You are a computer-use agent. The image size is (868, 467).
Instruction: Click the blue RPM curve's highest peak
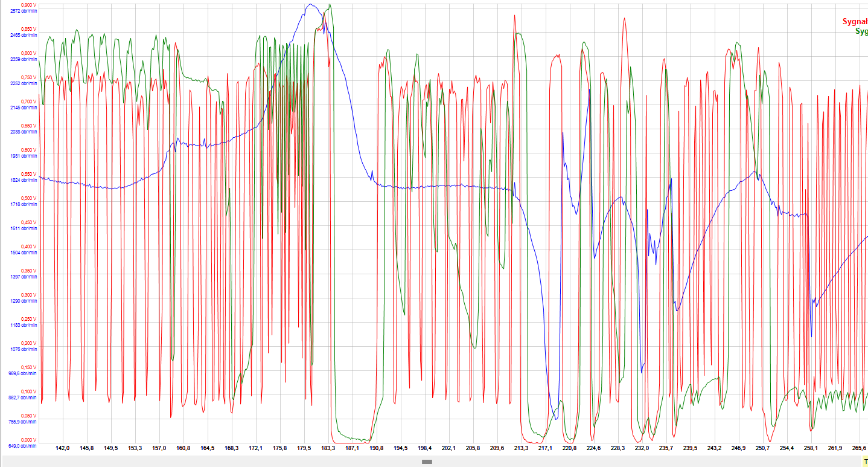coord(310,5)
